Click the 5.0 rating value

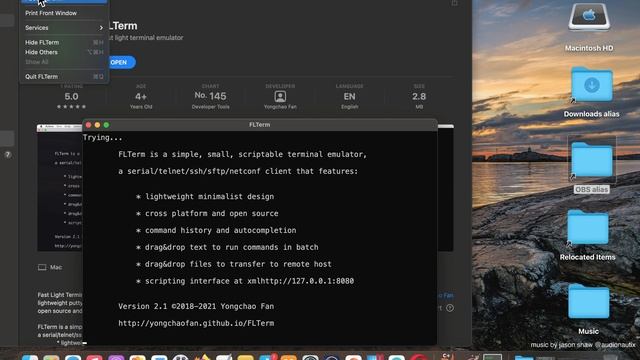click(71, 97)
